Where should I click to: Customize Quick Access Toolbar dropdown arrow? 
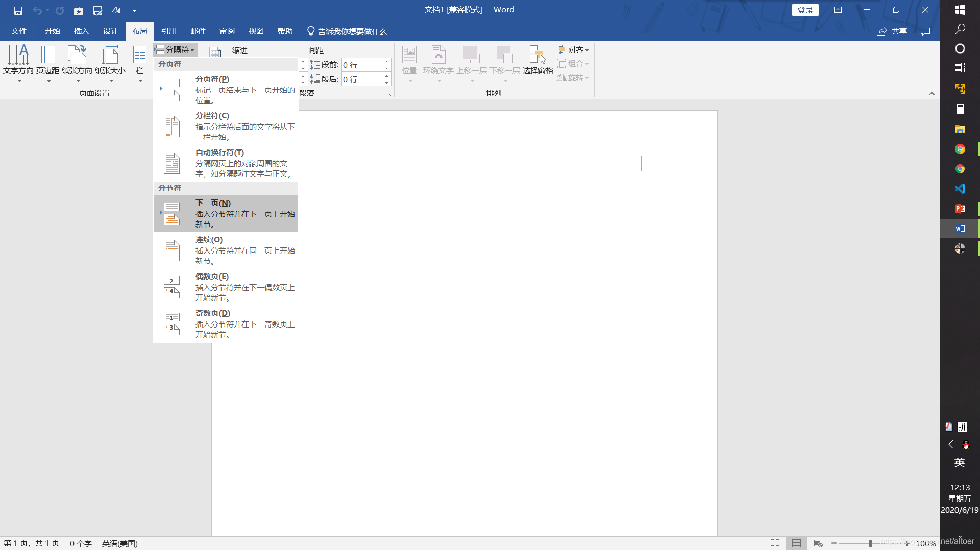tap(134, 10)
